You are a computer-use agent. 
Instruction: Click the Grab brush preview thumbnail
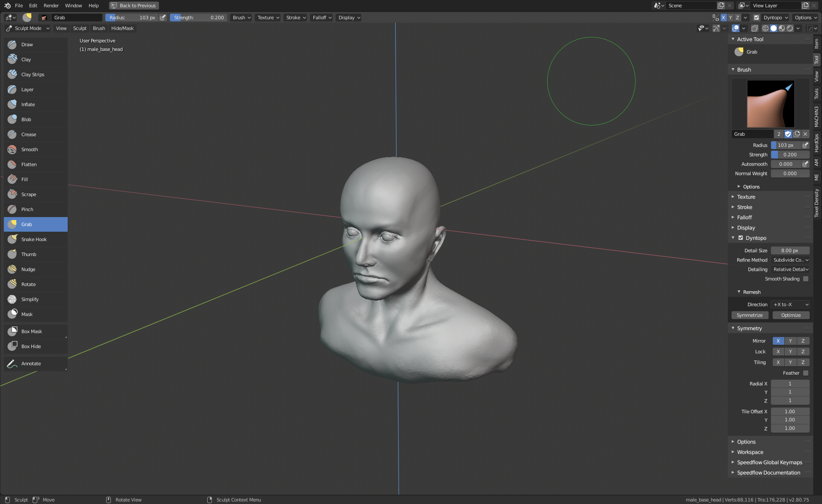pyautogui.click(x=770, y=104)
